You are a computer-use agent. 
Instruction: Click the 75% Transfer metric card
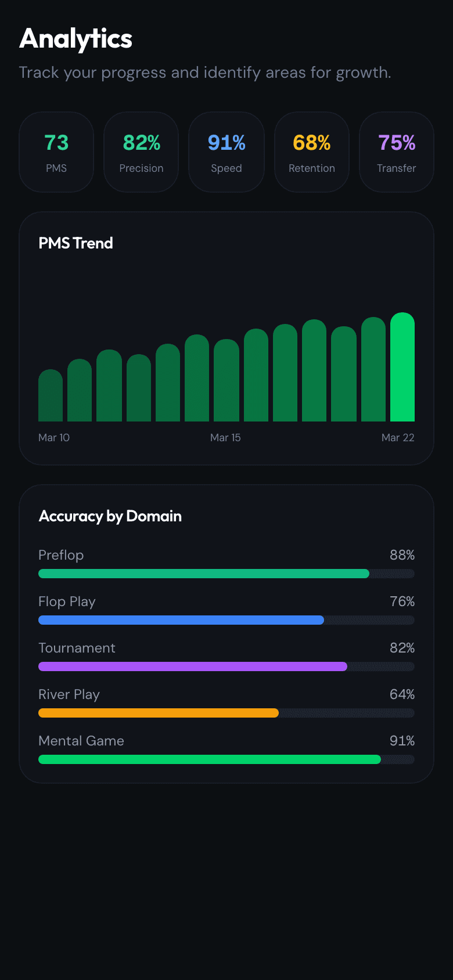pyautogui.click(x=396, y=152)
